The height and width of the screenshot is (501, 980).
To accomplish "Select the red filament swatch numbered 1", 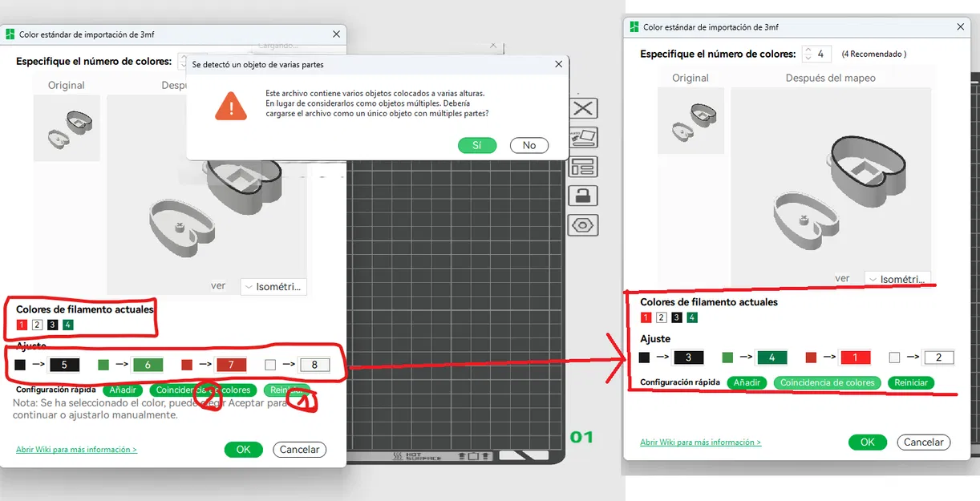I will click(x=646, y=317).
